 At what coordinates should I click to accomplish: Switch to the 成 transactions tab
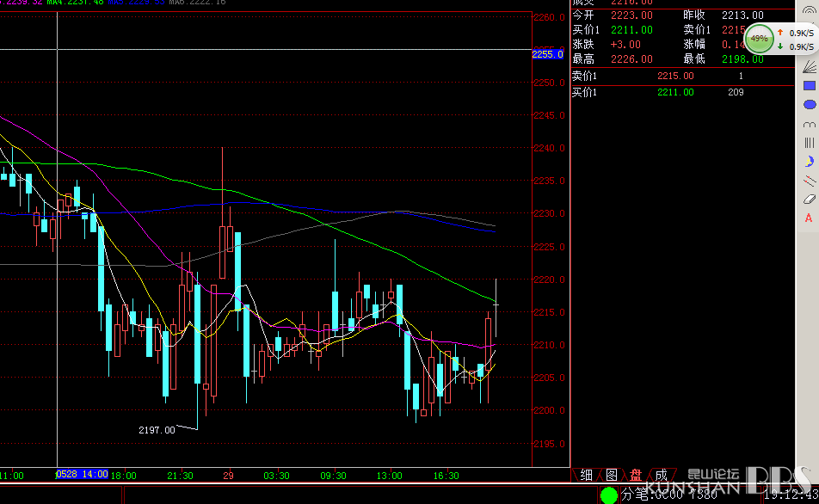click(x=661, y=476)
